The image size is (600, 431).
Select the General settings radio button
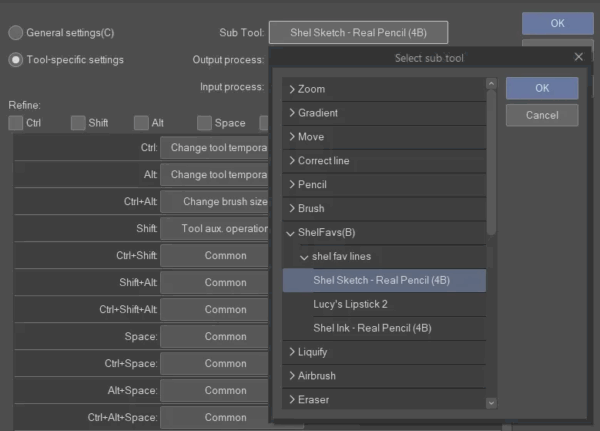[16, 33]
